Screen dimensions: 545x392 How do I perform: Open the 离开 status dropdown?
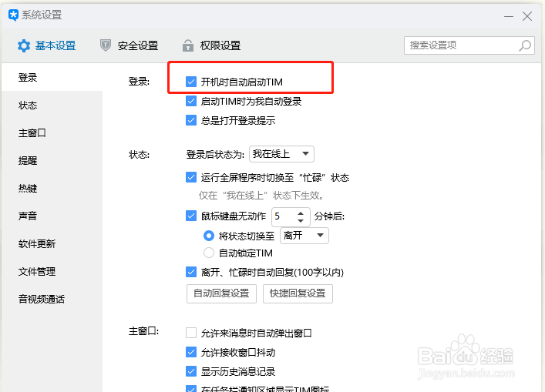pyautogui.click(x=304, y=236)
